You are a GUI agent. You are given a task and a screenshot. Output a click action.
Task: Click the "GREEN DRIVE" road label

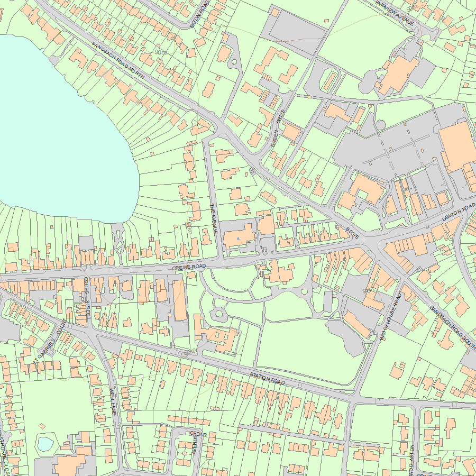pos(278,129)
